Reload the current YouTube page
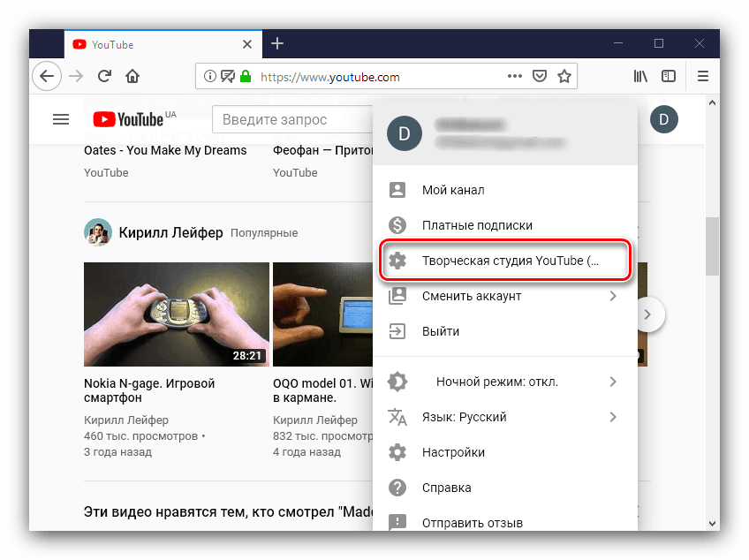The height and width of the screenshot is (560, 749). point(104,76)
